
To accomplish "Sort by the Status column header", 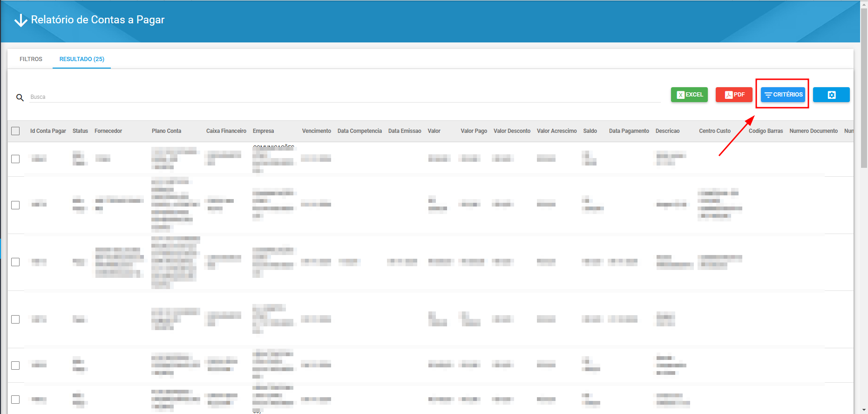I will click(80, 131).
